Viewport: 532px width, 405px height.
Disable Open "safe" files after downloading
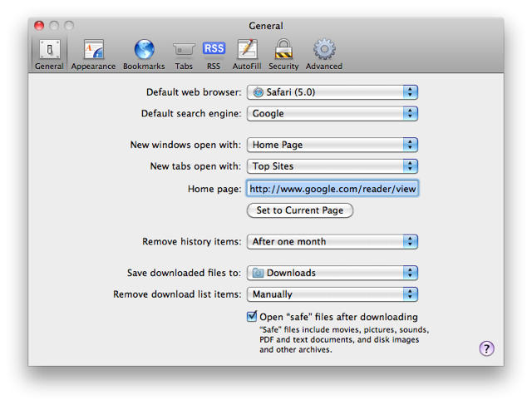click(252, 317)
